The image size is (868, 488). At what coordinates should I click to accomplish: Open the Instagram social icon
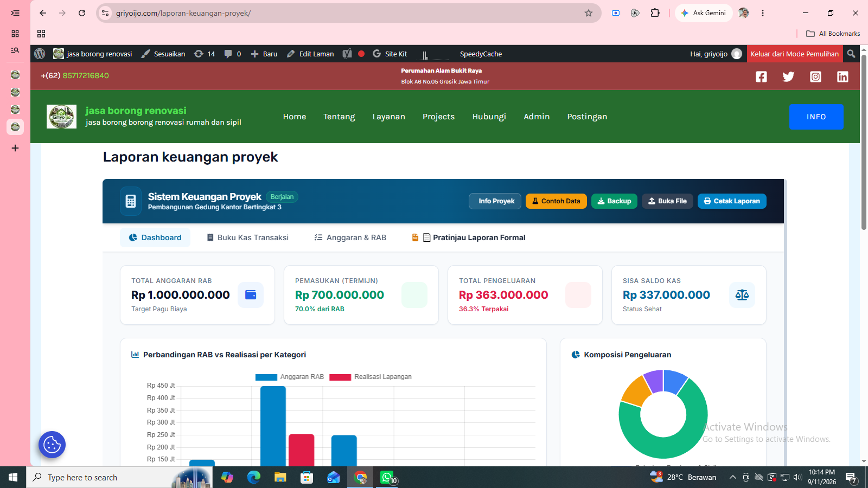(815, 76)
